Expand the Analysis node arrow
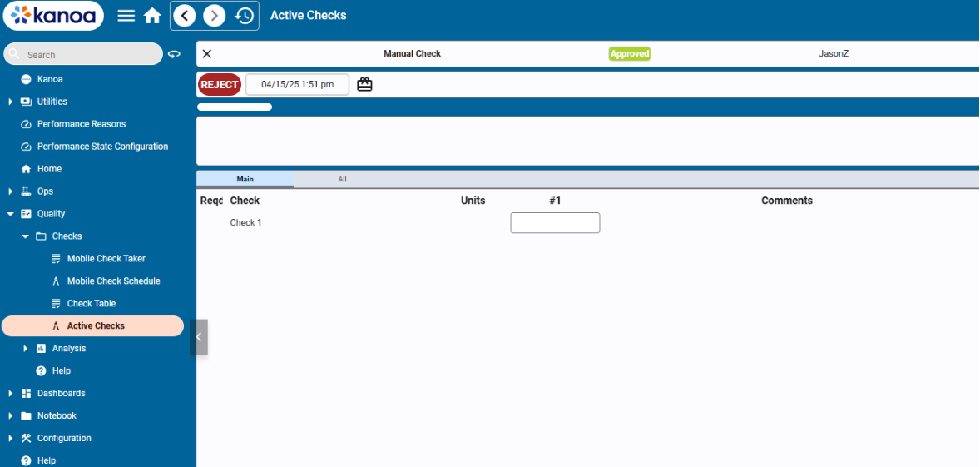980x467 pixels. [x=26, y=348]
